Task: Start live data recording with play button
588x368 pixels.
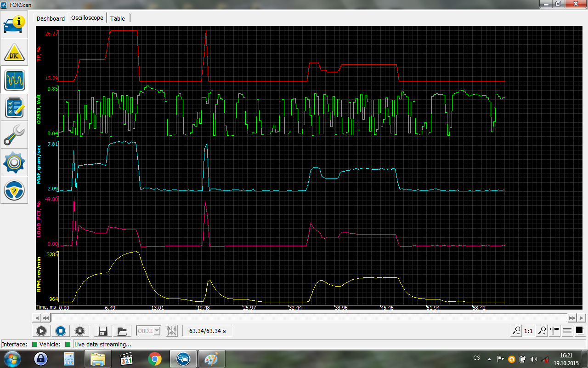Action: pos(41,330)
